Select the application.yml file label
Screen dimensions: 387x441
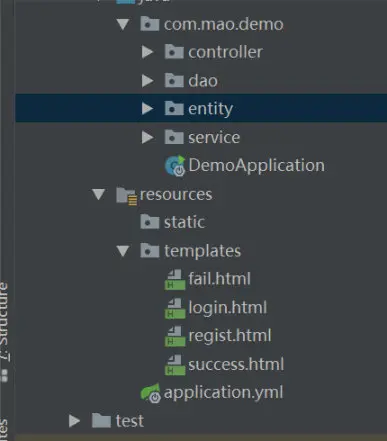(x=223, y=392)
